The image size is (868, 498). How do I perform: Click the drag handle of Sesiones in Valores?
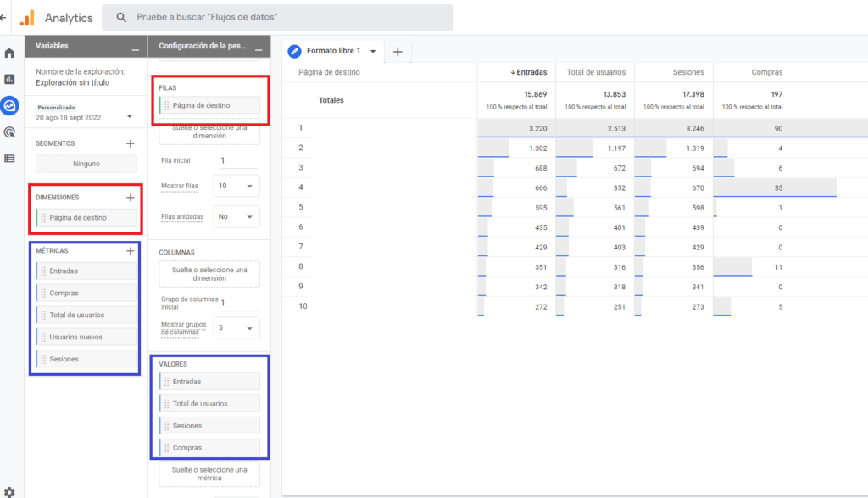167,426
